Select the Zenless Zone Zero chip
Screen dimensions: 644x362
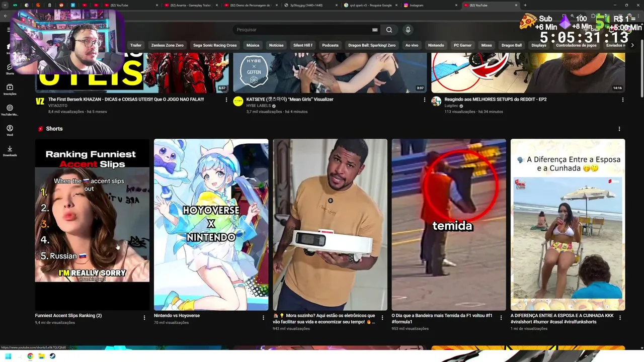168,45
